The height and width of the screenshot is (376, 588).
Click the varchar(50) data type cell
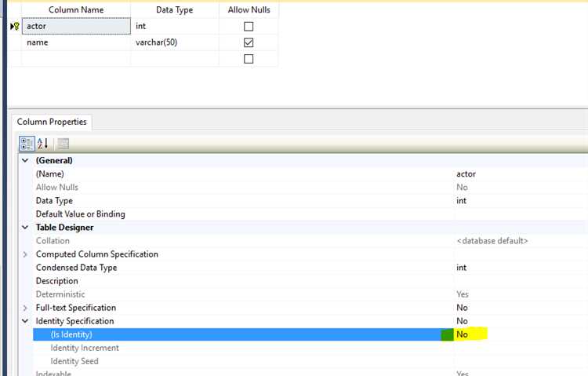click(175, 42)
